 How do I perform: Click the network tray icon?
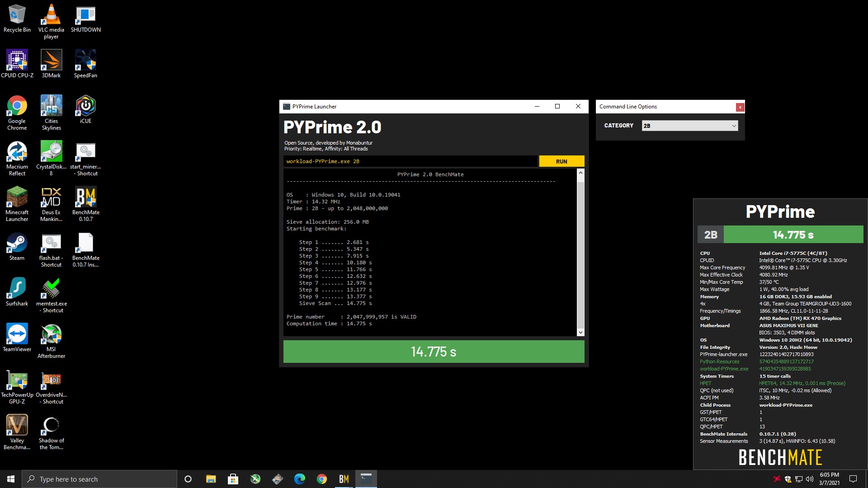(x=799, y=479)
